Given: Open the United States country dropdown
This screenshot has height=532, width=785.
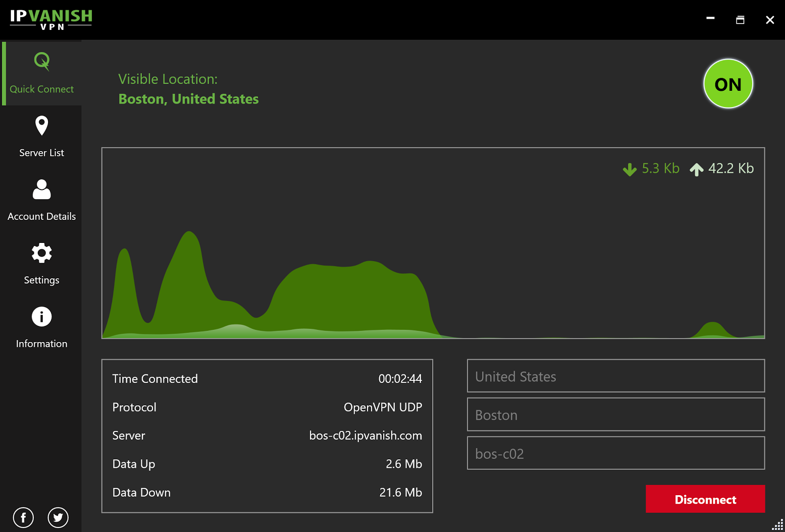Looking at the screenshot, I should [616, 376].
